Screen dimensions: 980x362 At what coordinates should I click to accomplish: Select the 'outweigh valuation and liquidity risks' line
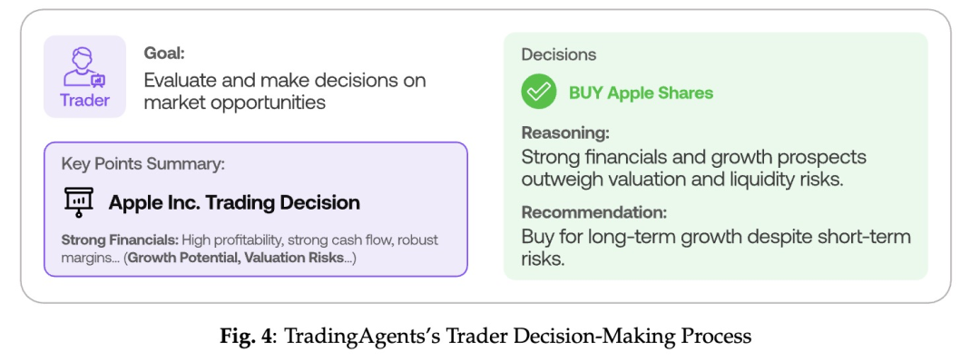tap(683, 179)
